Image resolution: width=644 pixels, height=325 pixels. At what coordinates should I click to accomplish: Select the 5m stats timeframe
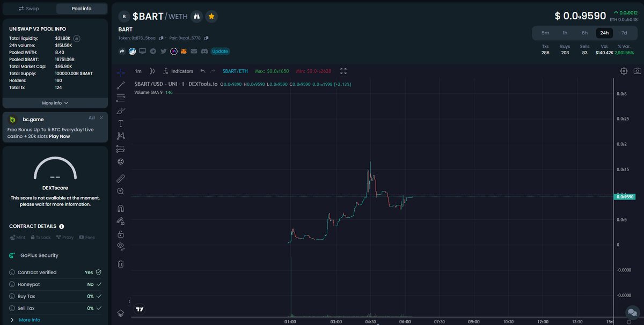545,33
